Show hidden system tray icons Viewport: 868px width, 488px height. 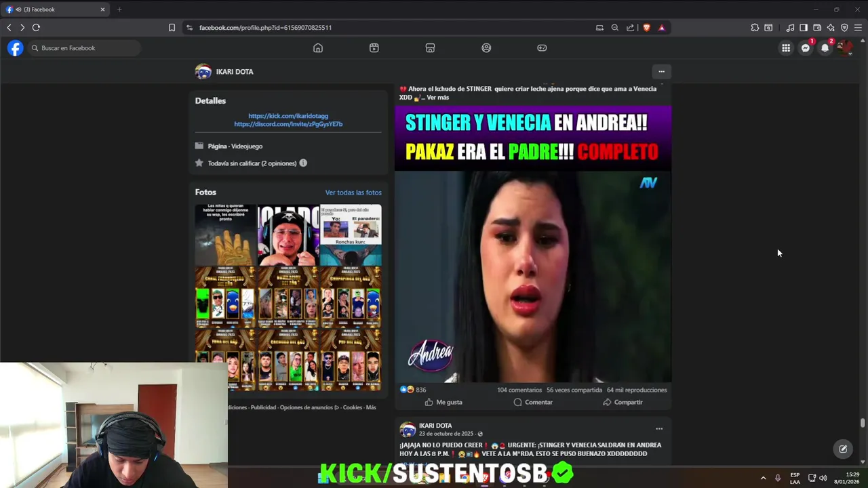pos(763,478)
